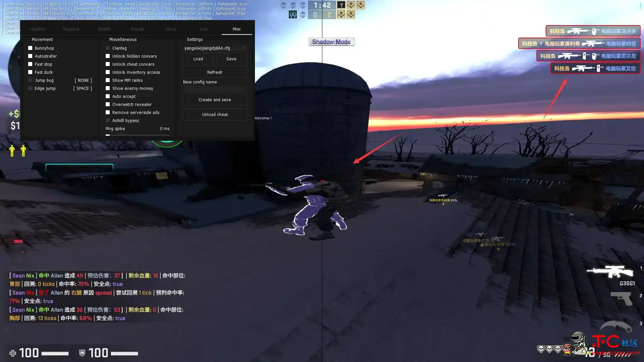The width and height of the screenshot is (644, 362).
Task: Click the T team skull icon top bar
Action: (303, 15)
